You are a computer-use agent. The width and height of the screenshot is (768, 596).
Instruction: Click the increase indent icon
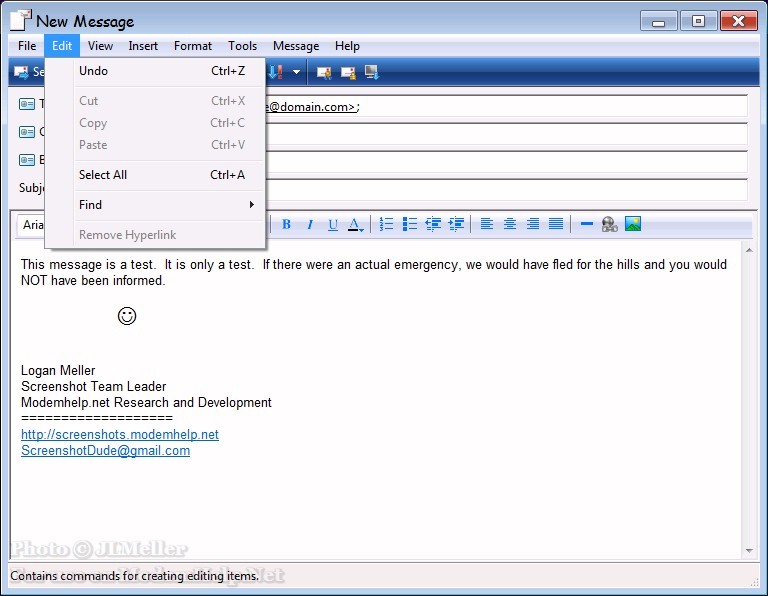click(x=456, y=224)
